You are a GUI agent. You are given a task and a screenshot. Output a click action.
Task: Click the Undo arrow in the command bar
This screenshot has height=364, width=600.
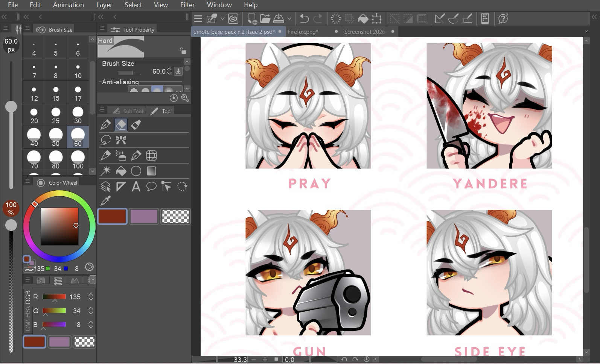click(304, 18)
